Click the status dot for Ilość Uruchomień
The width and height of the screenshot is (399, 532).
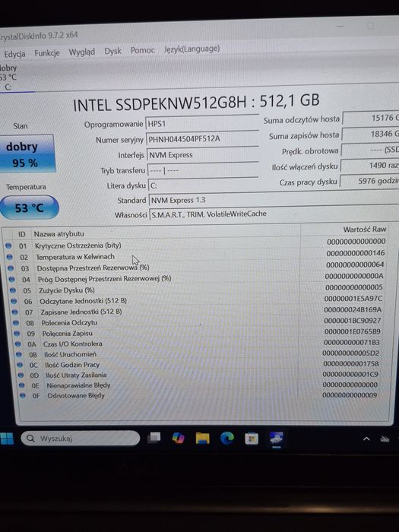coord(19,355)
